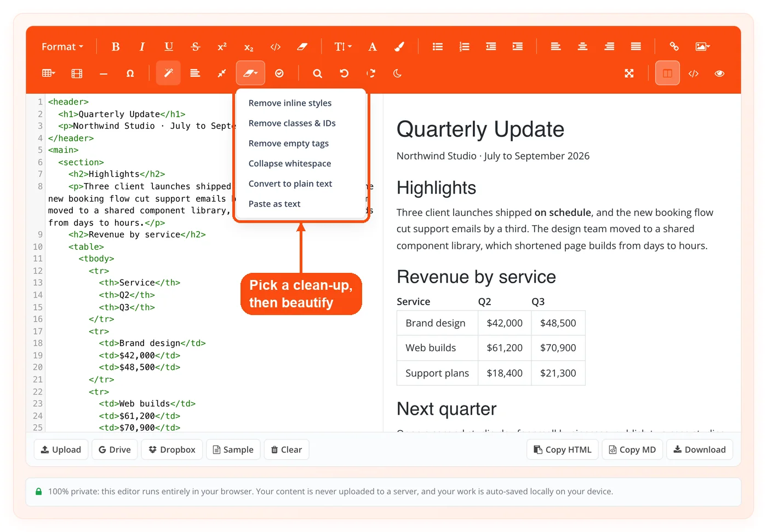767x532 pixels.
Task: Click the Copy HTML button
Action: click(x=563, y=450)
